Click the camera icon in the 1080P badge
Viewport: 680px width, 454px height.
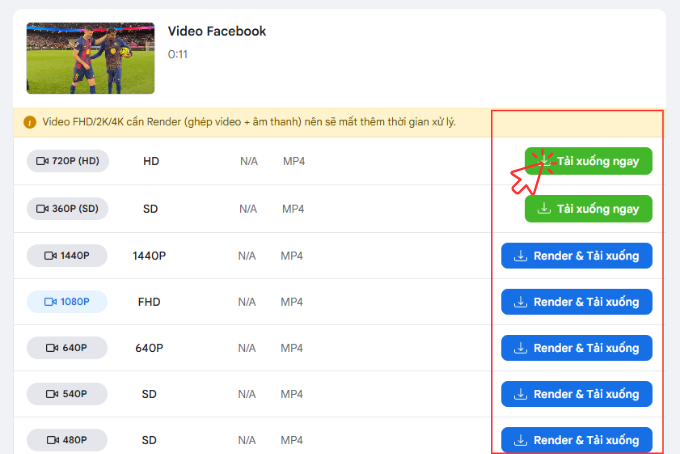pyautogui.click(x=50, y=301)
